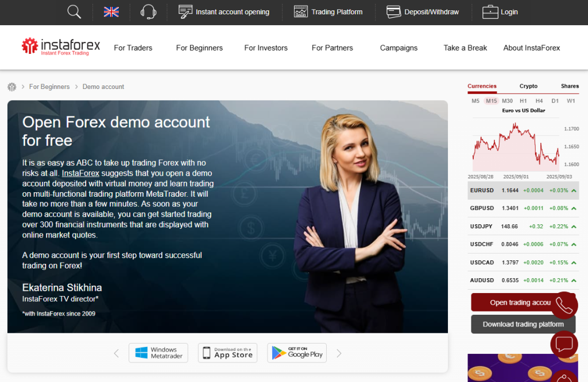
Task: Select the UK flag language icon
Action: [111, 11]
